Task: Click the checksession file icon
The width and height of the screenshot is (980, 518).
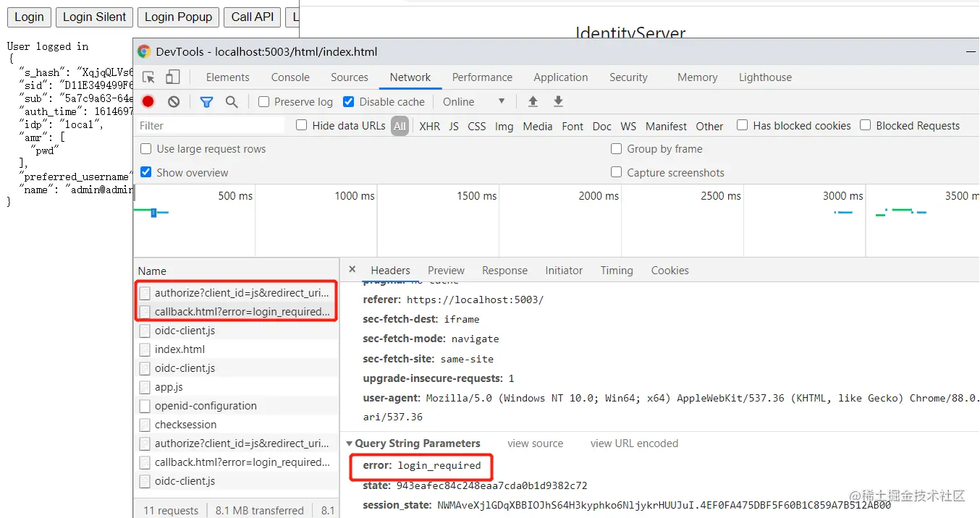Action: point(145,425)
